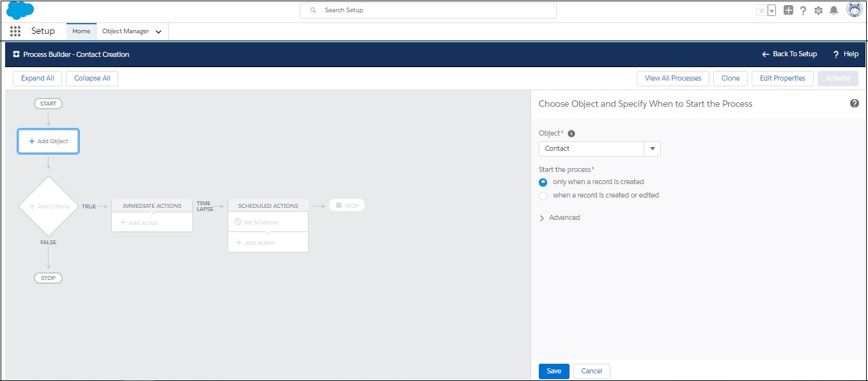Open the App Launcher grid icon
This screenshot has width=868, height=381.
click(15, 31)
